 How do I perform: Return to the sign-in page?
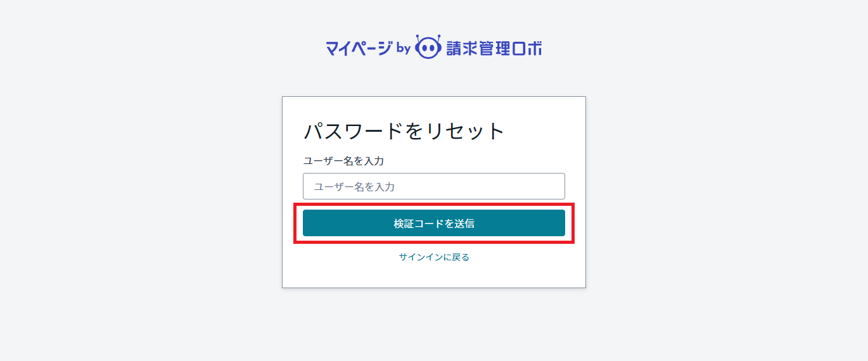point(434,257)
